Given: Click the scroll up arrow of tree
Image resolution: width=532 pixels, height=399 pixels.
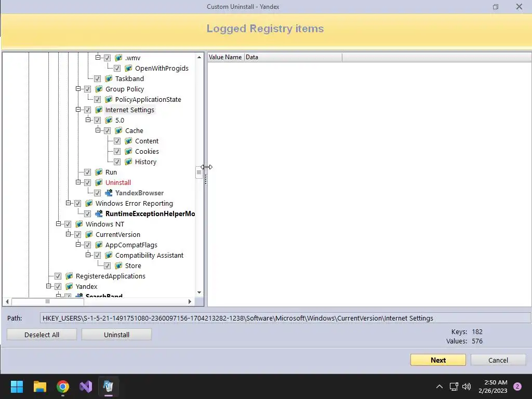Looking at the screenshot, I should [x=199, y=57].
